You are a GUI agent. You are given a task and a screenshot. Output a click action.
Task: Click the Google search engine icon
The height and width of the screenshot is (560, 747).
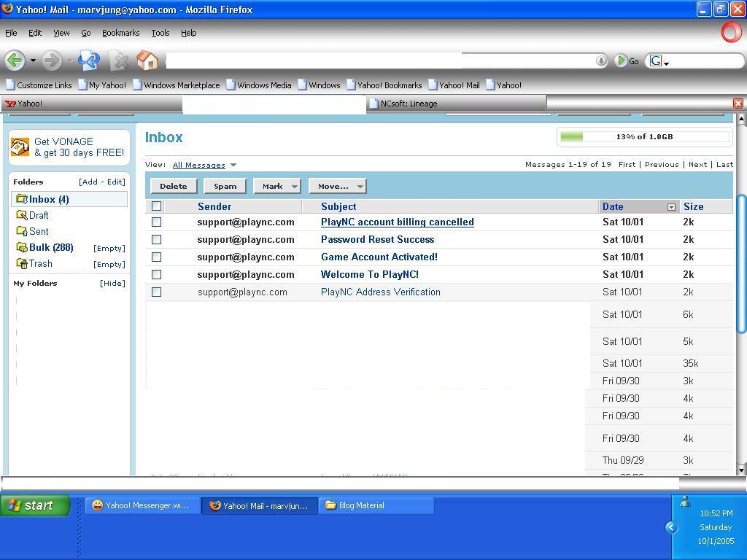click(x=656, y=61)
